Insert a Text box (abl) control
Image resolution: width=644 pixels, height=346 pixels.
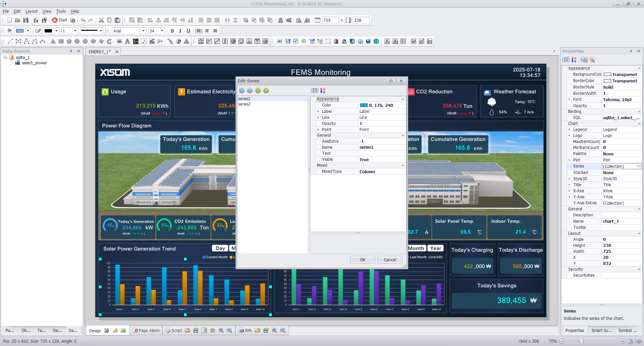(x=279, y=41)
